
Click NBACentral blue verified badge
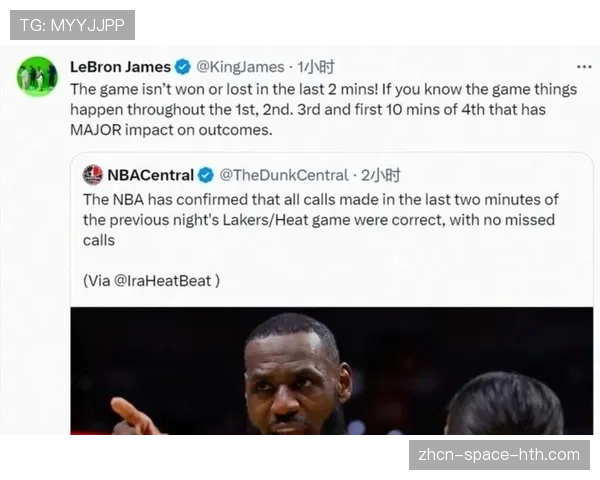[x=206, y=175]
